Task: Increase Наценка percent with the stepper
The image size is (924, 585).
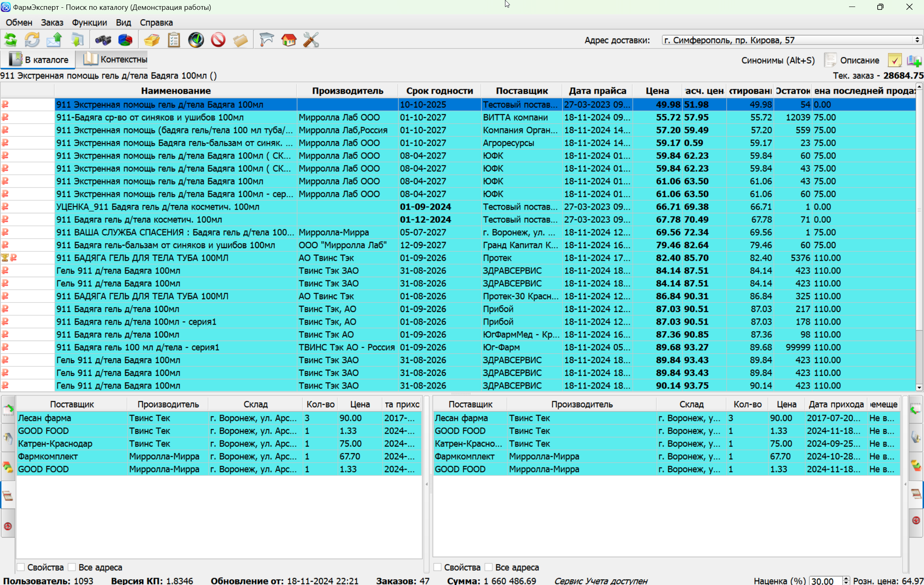Action: [846, 578]
